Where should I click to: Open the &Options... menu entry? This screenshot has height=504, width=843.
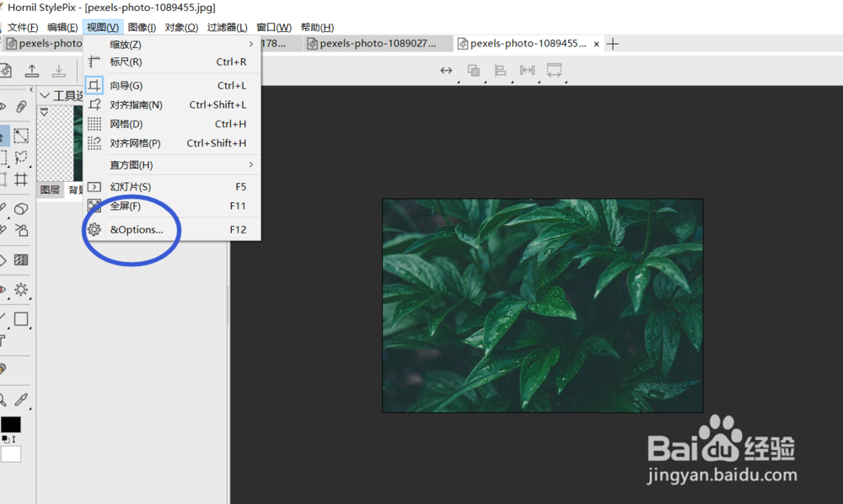click(172, 229)
